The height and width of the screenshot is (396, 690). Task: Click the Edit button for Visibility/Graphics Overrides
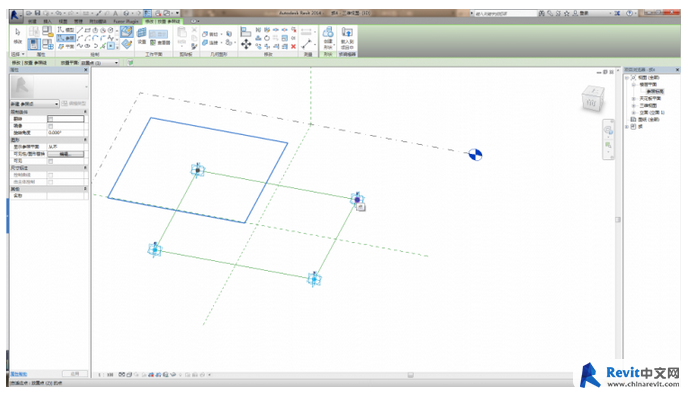click(66, 154)
